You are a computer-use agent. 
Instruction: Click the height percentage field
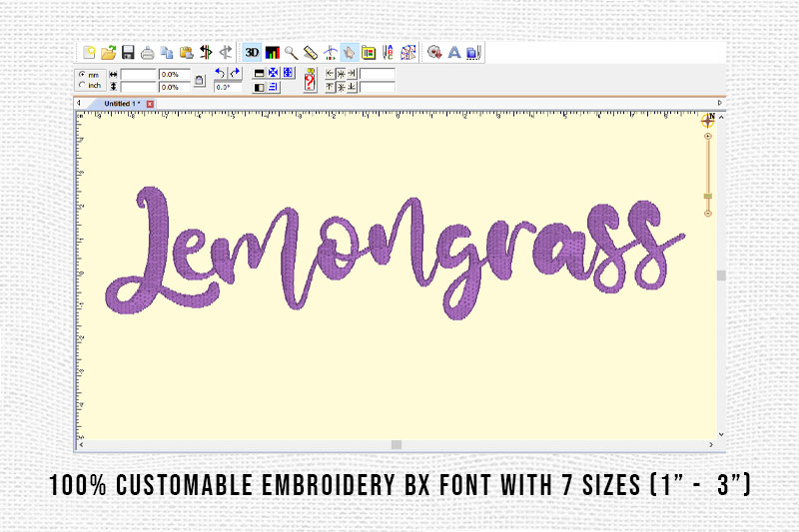174,87
